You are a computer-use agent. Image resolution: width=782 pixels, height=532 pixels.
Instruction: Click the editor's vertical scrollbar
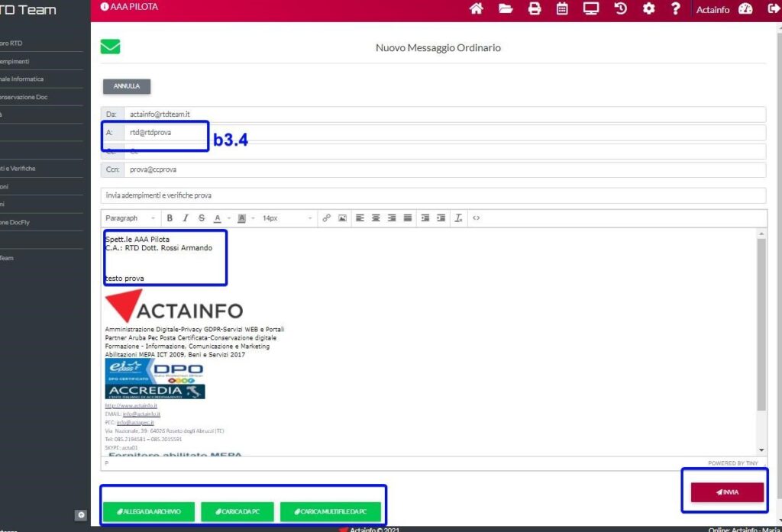(x=761, y=321)
